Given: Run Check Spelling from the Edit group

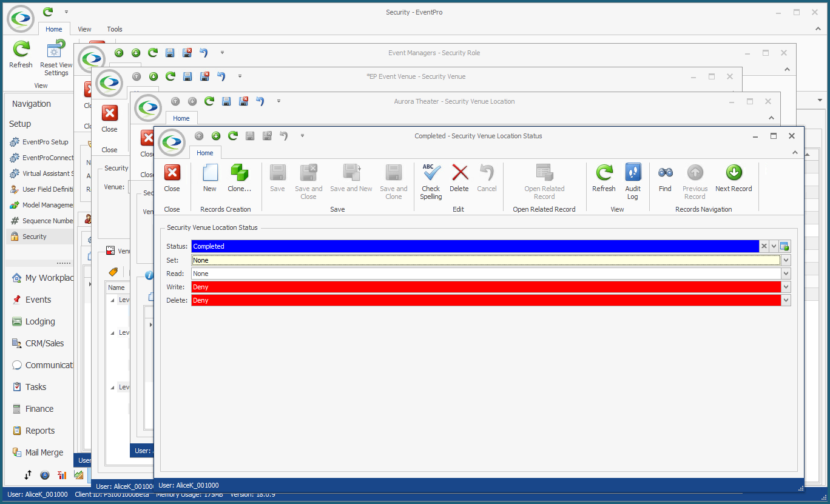Looking at the screenshot, I should click(431, 181).
